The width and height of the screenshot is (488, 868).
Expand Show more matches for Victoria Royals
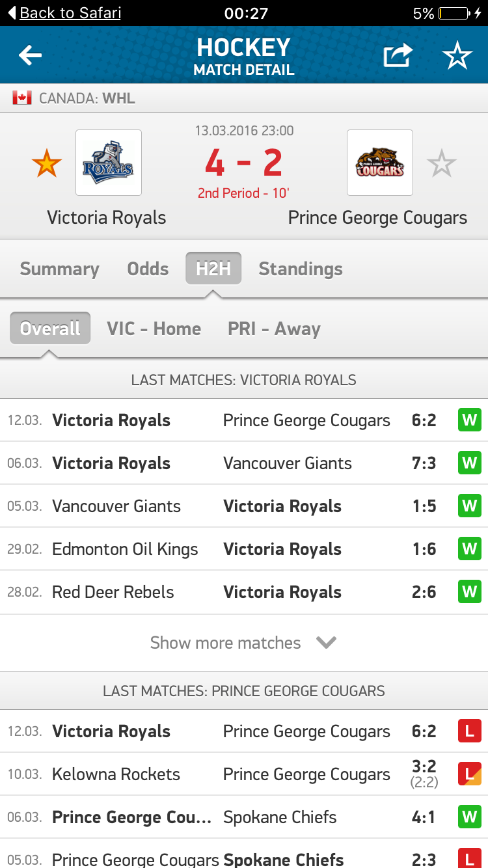(x=225, y=643)
